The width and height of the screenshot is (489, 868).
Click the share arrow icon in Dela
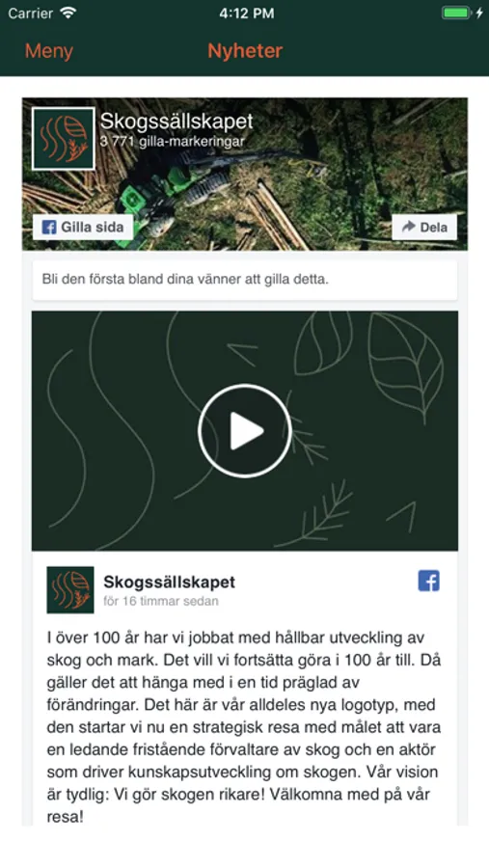point(409,226)
